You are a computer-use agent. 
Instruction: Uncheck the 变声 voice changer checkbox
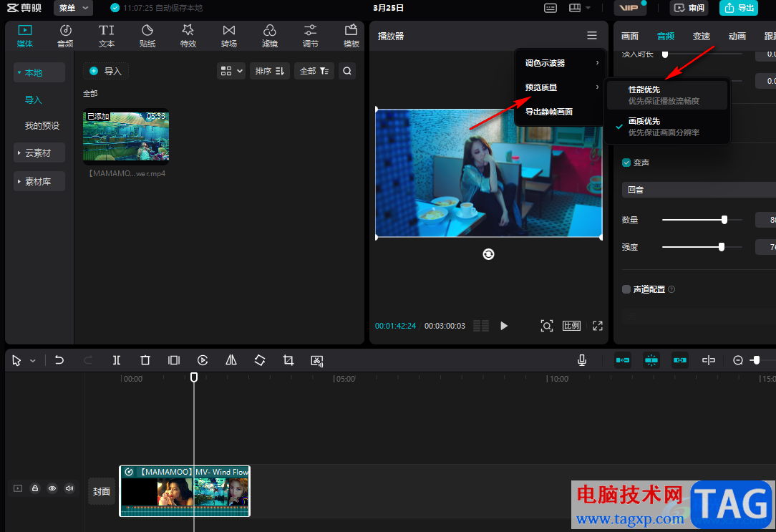pyautogui.click(x=626, y=163)
